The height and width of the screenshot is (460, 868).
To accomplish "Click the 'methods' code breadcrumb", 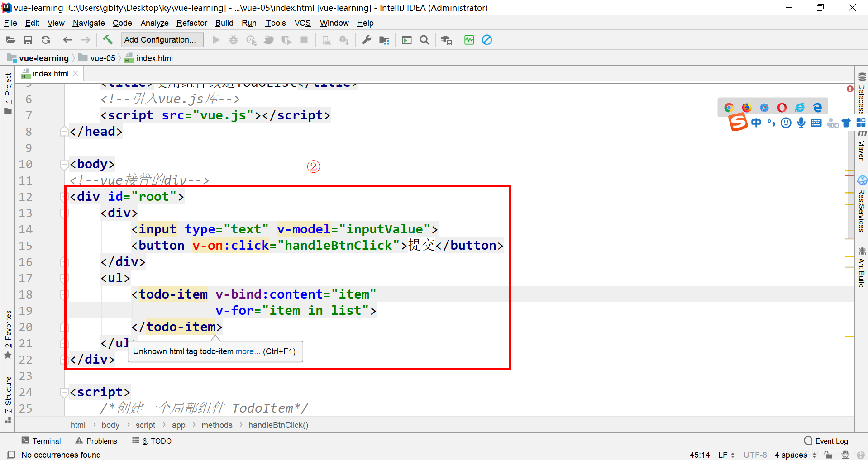I will [x=217, y=425].
